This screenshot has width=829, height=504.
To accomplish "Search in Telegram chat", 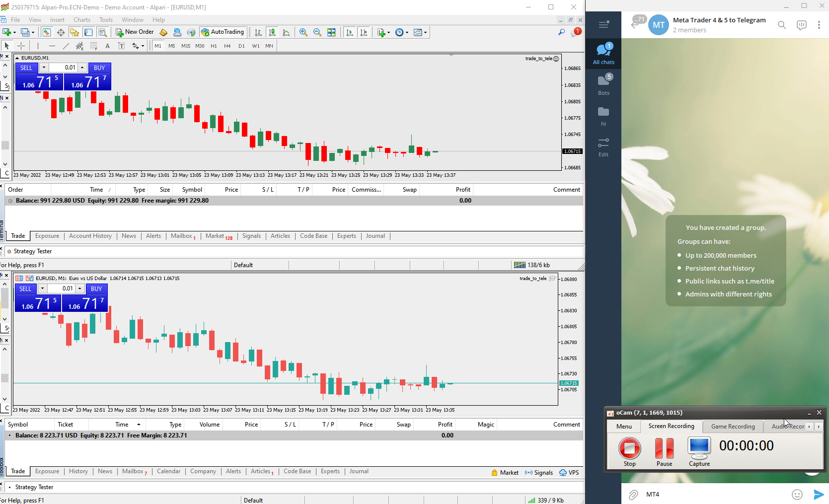I will click(782, 25).
